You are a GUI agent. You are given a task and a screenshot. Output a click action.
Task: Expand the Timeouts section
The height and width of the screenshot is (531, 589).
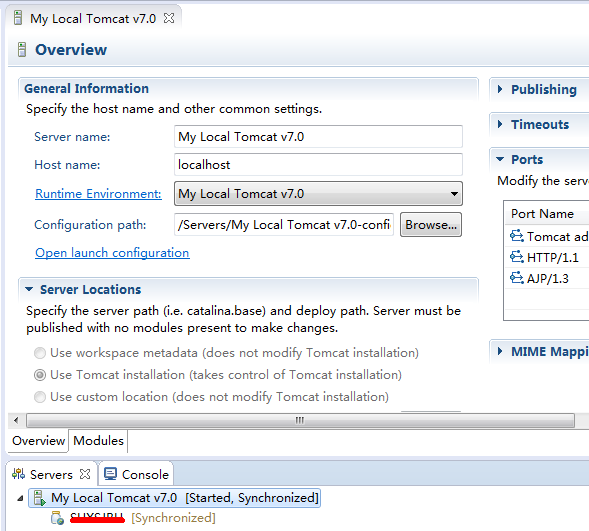point(500,124)
